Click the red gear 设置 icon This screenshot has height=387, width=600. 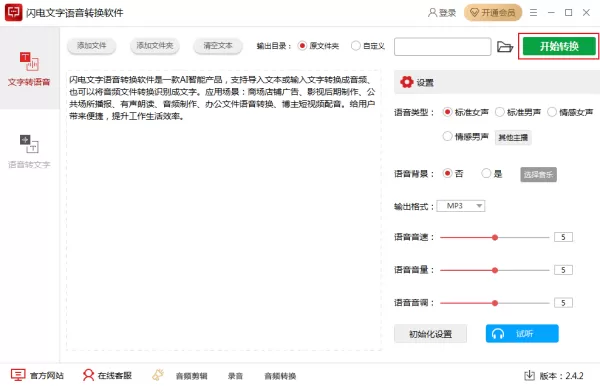tap(407, 82)
